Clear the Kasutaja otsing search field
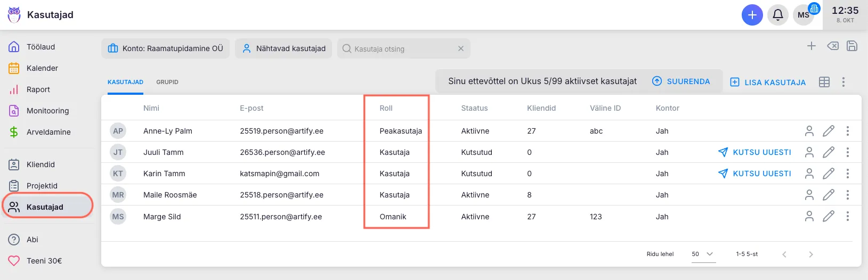Viewport: 868px width, 280px height. click(x=460, y=48)
